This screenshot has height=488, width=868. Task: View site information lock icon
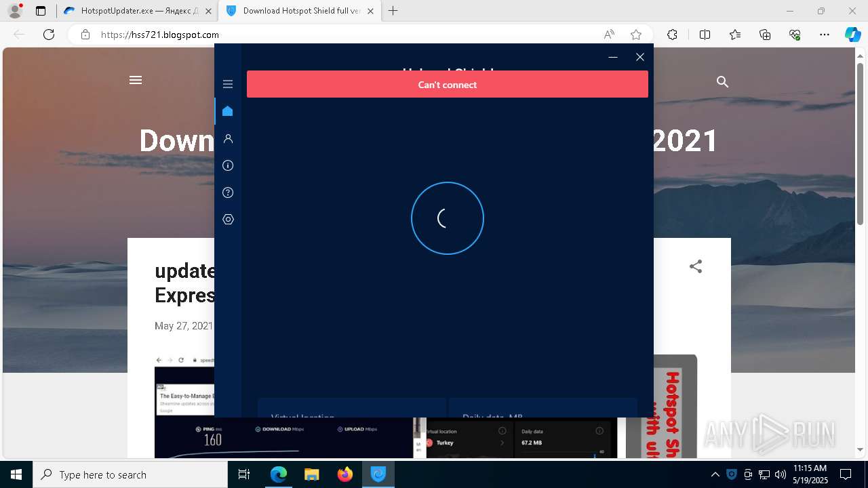[85, 35]
